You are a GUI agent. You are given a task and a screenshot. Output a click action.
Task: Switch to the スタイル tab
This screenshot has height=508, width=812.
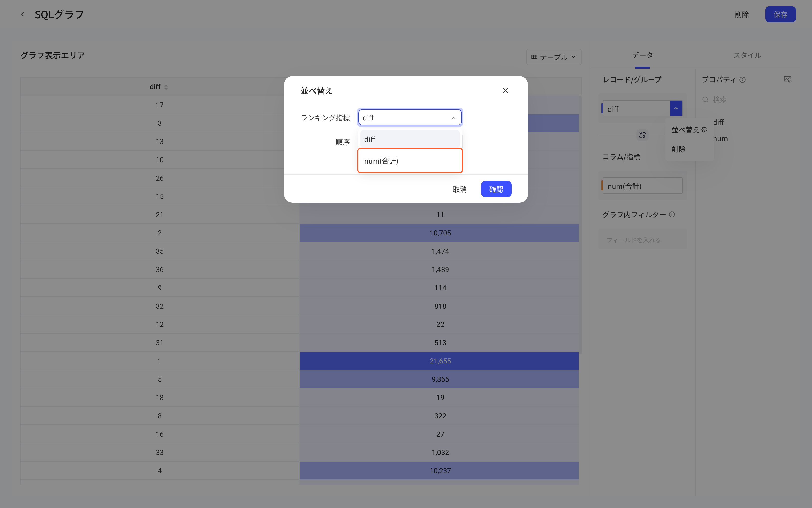click(x=747, y=55)
